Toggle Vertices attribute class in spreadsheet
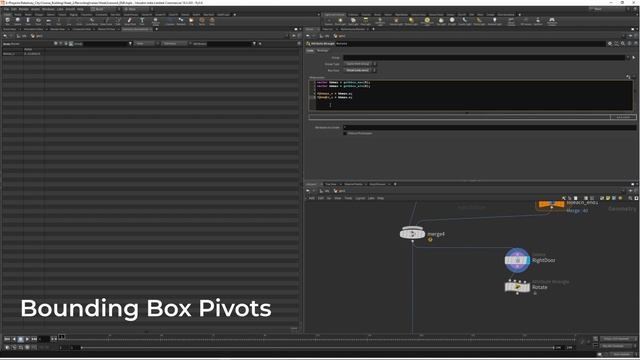Screen dimensions: 640x360 coord(61,43)
